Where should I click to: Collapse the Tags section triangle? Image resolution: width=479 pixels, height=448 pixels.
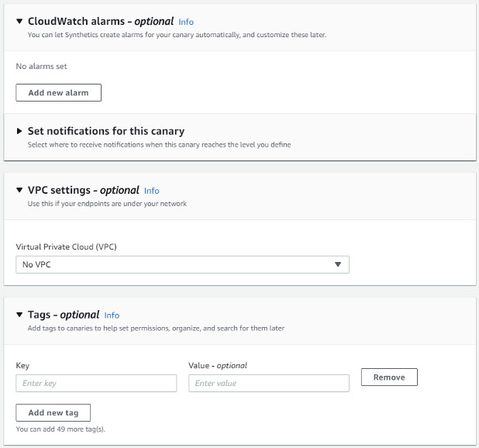pyautogui.click(x=19, y=315)
